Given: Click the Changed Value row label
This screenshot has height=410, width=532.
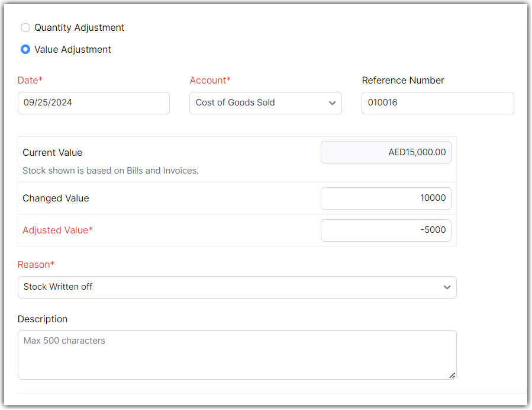Looking at the screenshot, I should click(56, 198).
